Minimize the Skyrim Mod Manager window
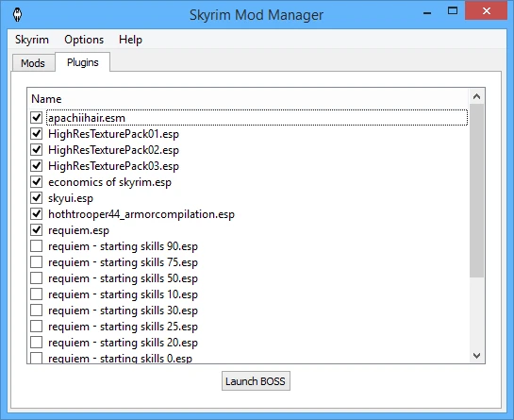514x420 pixels. [x=427, y=13]
